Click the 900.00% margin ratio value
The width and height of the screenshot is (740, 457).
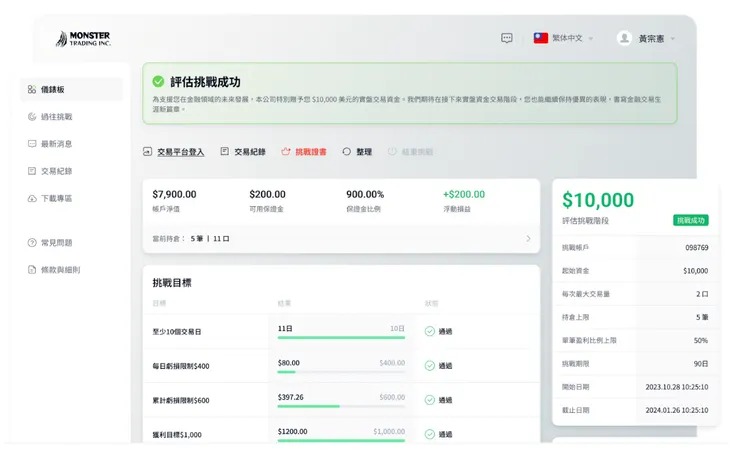click(x=365, y=194)
